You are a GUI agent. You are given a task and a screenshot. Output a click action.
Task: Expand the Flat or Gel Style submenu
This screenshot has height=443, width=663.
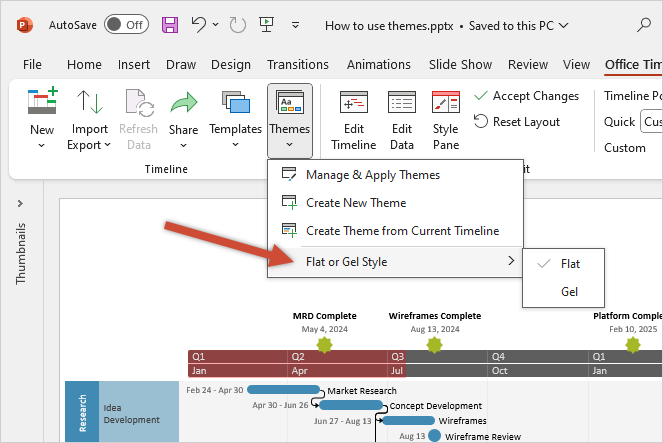tap(395, 262)
